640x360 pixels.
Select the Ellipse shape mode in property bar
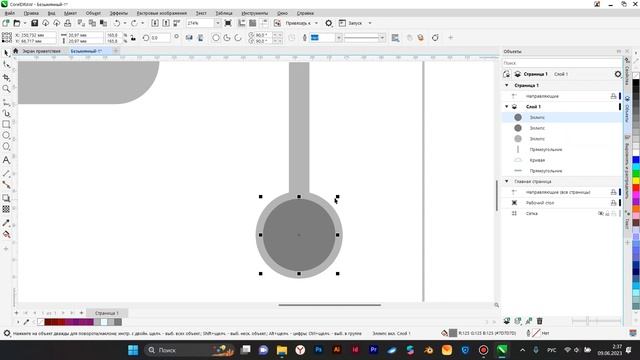(x=216, y=38)
